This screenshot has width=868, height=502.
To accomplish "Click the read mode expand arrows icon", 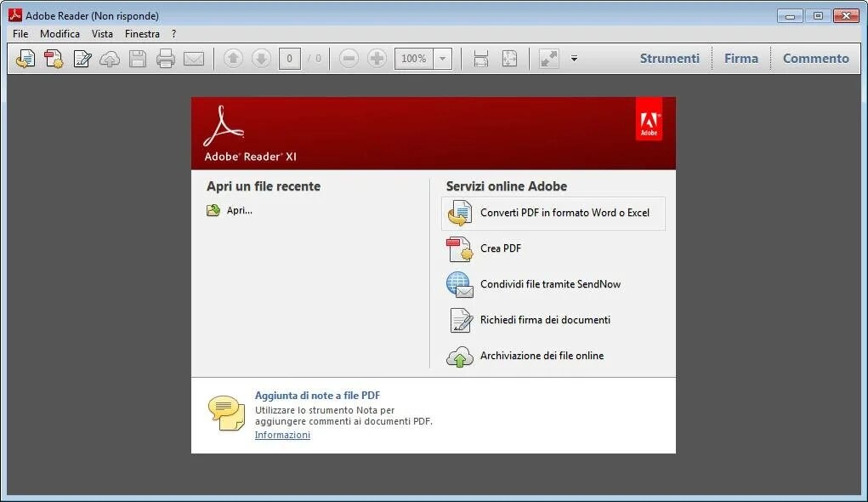I will (549, 58).
